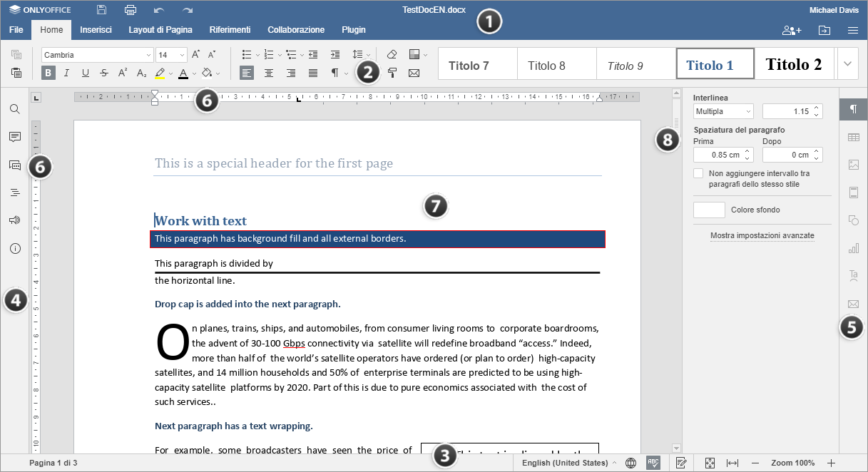Toggle left paragraph alignment

click(247, 73)
